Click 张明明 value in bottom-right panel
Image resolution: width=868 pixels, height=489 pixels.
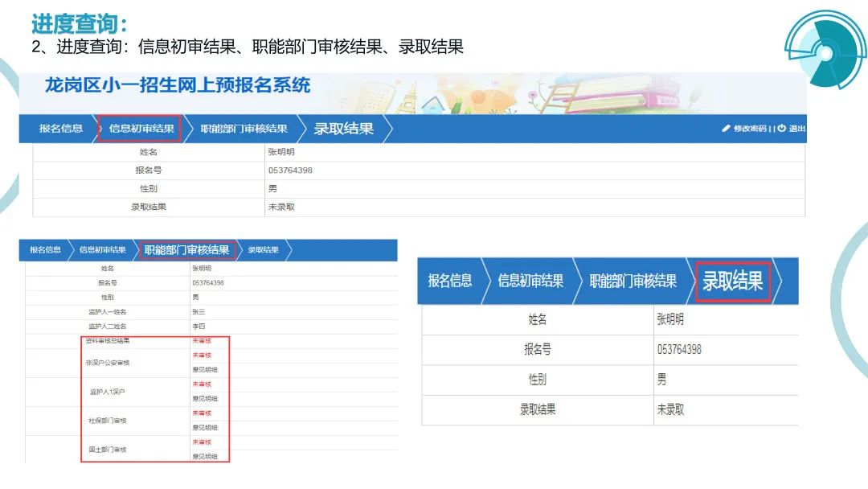point(669,319)
